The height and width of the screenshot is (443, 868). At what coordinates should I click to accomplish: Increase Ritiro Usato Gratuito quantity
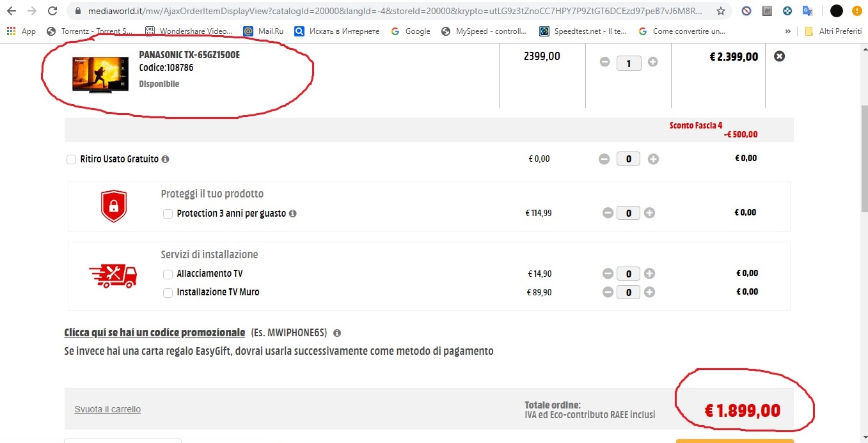coord(653,159)
